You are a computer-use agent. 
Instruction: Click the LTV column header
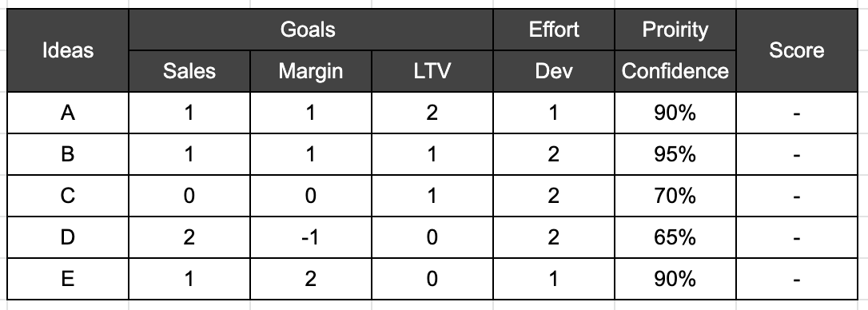[x=432, y=71]
